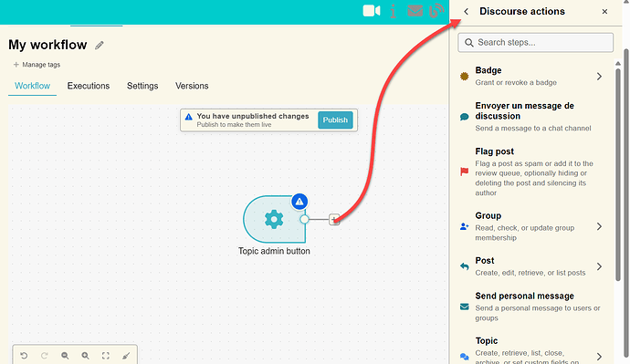Screen dimensions: 630x364
Task: Click 'Grant or revoke a badge' description
Action: (x=516, y=83)
